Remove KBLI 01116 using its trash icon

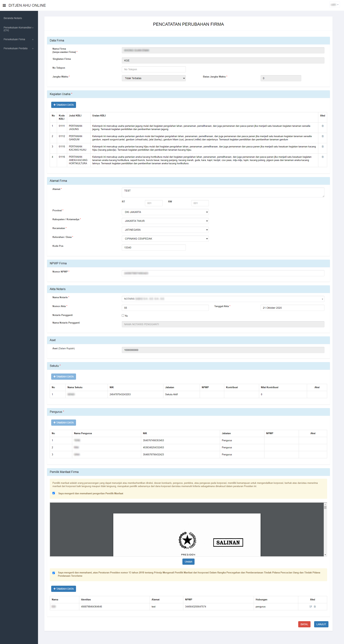(322, 157)
